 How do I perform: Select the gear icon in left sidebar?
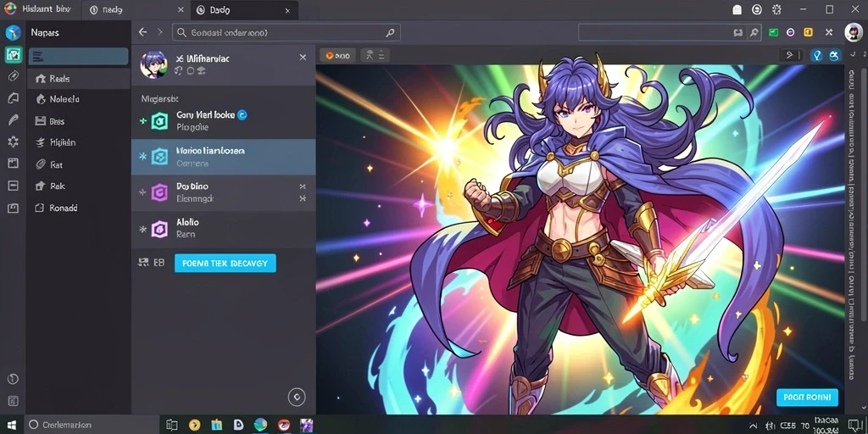tap(14, 142)
